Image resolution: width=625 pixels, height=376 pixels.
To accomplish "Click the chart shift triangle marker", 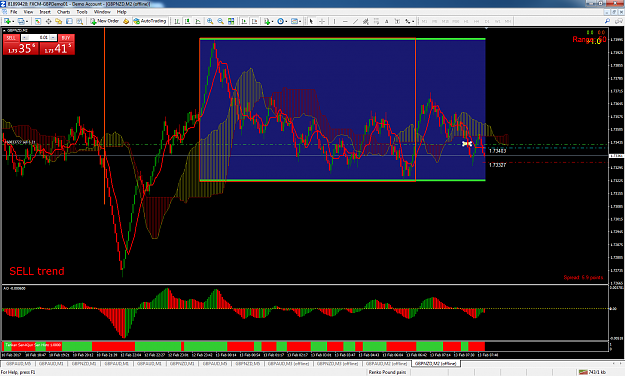I will 486,28.
